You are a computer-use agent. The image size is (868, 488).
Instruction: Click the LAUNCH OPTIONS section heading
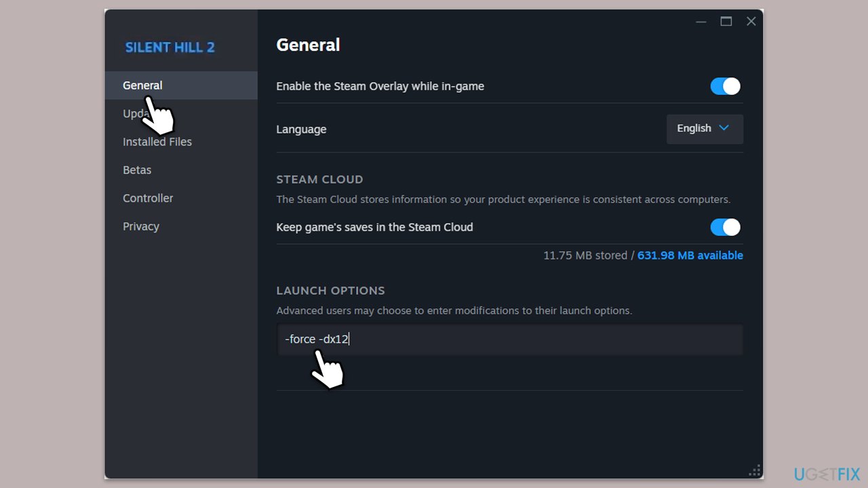coord(330,291)
